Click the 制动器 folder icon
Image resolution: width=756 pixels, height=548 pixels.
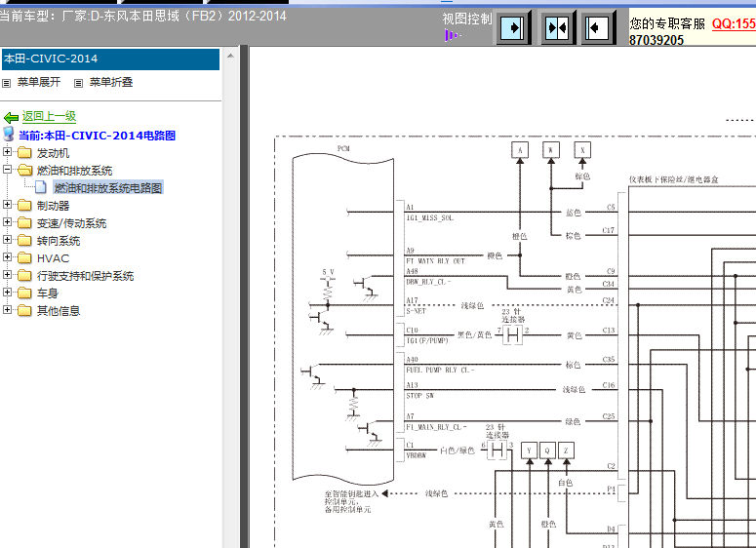[24, 206]
